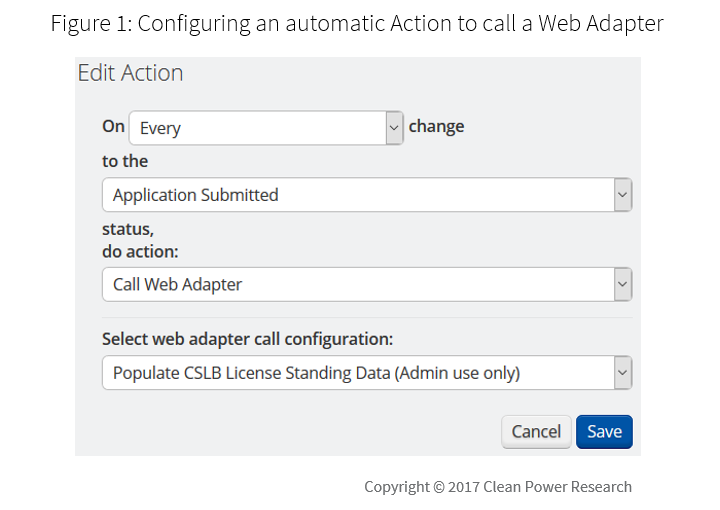Viewport: 720px width, 510px height.
Task: Click the chevron beside Call Web Adapter
Action: (622, 284)
